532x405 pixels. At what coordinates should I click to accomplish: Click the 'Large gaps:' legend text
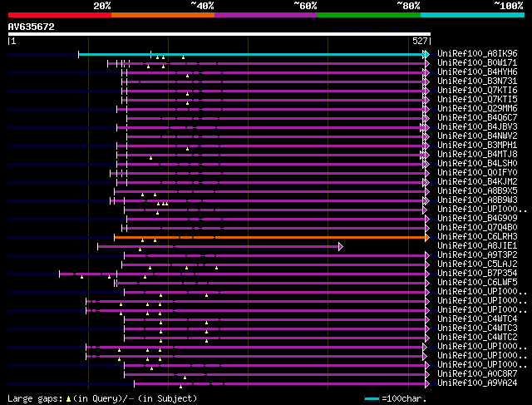(x=35, y=398)
